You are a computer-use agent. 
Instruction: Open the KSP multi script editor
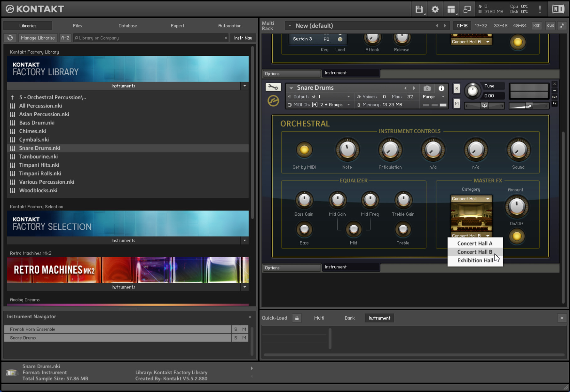[537, 26]
